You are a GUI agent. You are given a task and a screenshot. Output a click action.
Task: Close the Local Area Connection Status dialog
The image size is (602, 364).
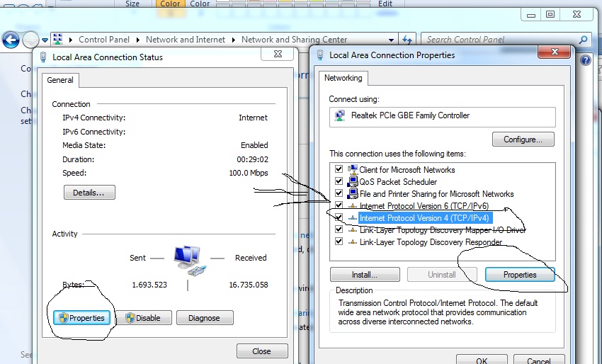tap(278, 54)
